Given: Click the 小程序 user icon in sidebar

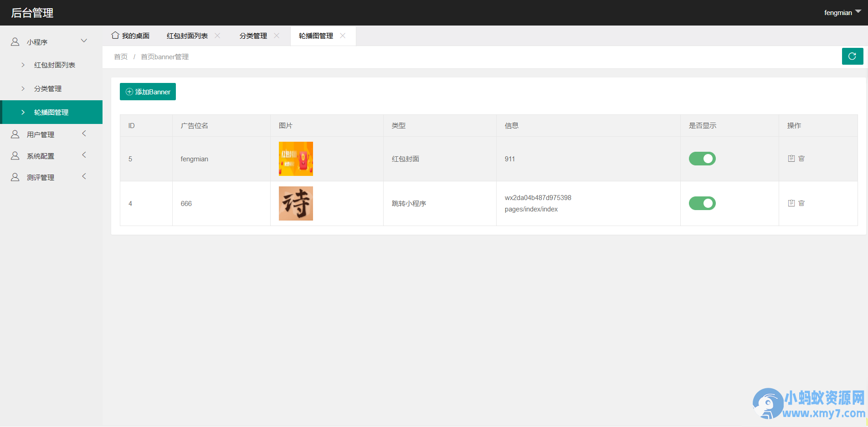Looking at the screenshot, I should (15, 42).
